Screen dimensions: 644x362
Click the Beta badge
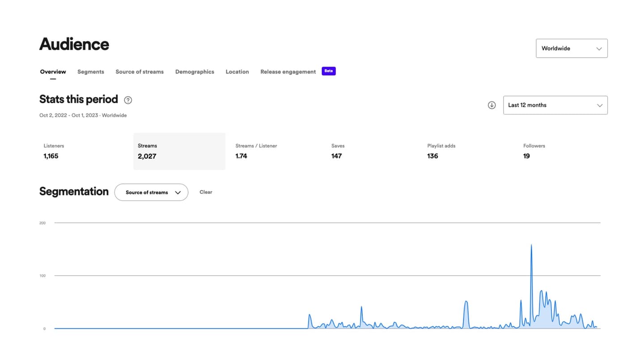(329, 71)
